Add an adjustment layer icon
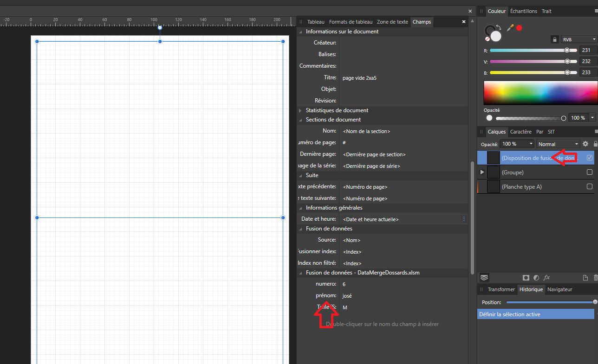This screenshot has height=364, width=598. tap(536, 278)
